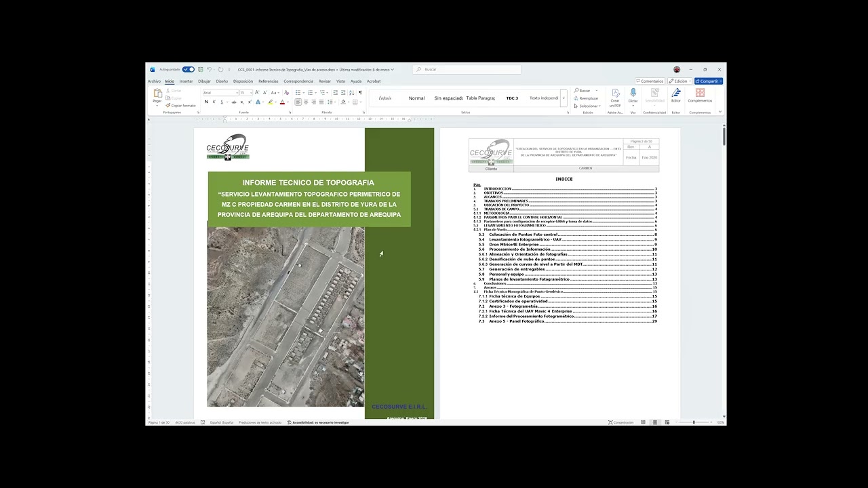Click the Redo arrow icon
The height and width of the screenshot is (488, 868).
(x=220, y=69)
